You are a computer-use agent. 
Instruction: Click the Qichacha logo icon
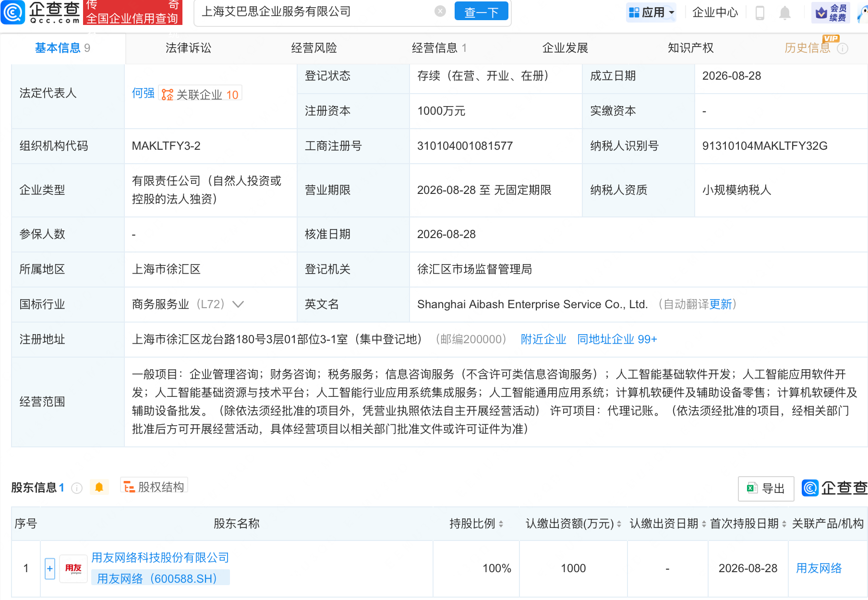(x=12, y=12)
